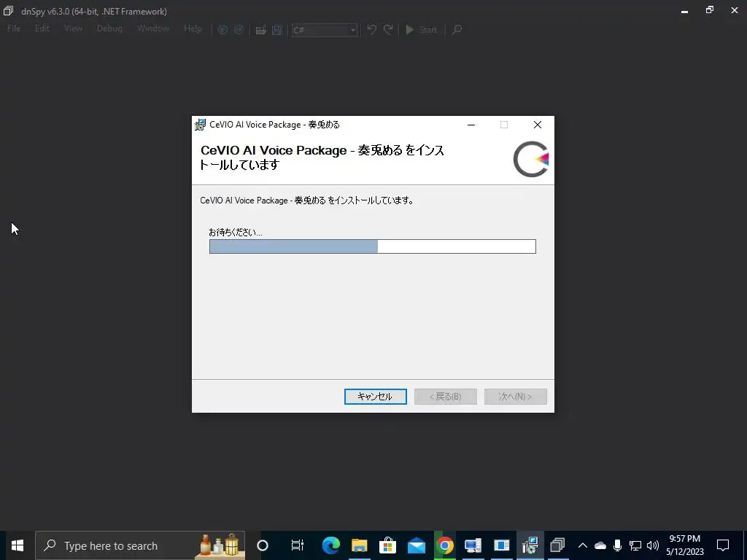Click the disabled 戻る(B) back button
The height and width of the screenshot is (560, 747).
click(x=446, y=397)
